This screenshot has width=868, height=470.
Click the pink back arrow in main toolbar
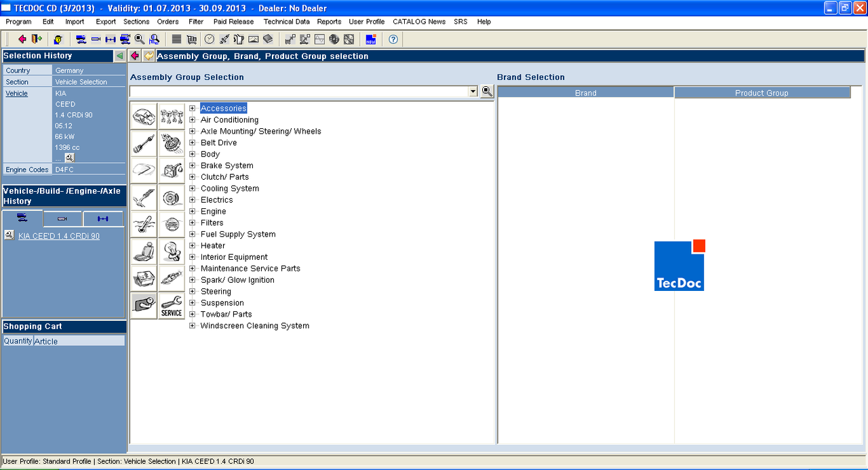pyautogui.click(x=22, y=39)
